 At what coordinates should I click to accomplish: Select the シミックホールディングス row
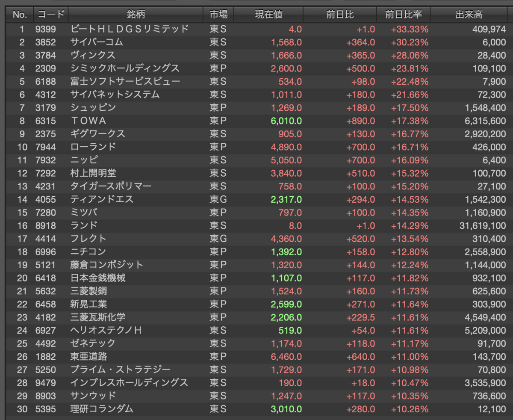click(x=256, y=68)
